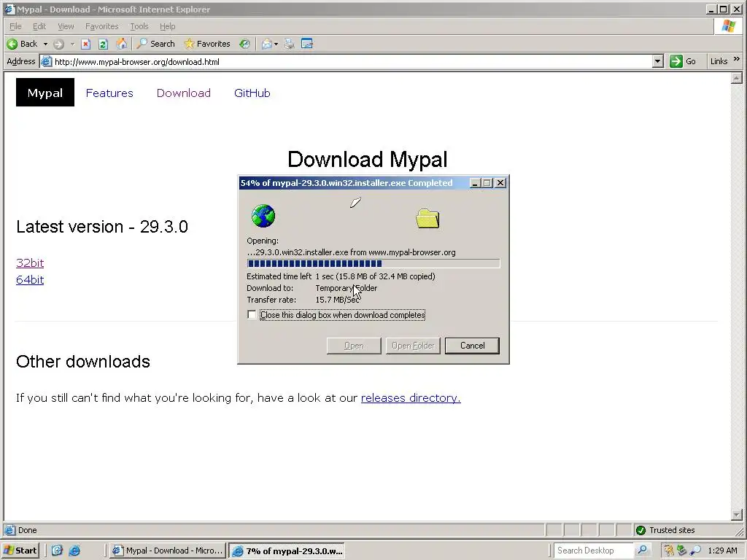Open the GitHub navigation link
747x560 pixels.
tap(252, 93)
